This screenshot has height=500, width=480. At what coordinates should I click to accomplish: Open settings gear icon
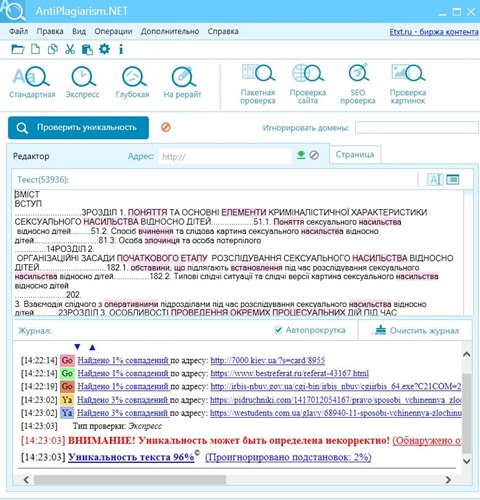click(104, 49)
